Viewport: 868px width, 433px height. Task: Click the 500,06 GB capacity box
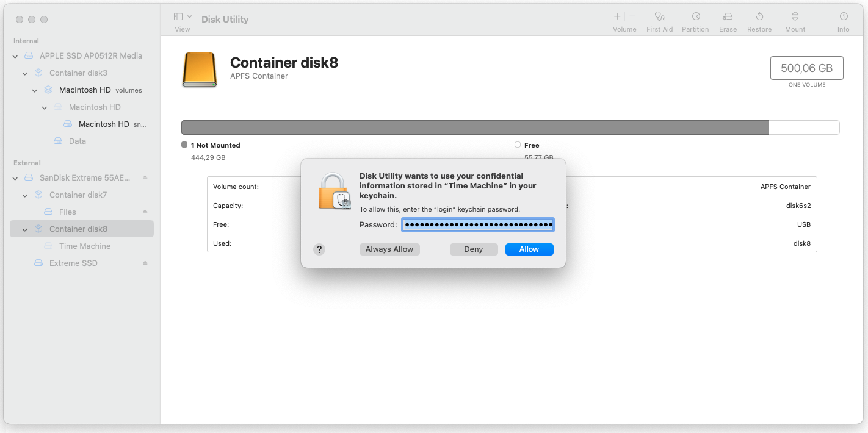[x=807, y=68]
